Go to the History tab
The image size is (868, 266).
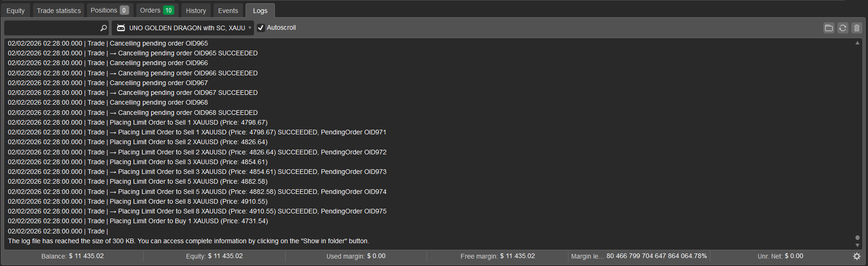[x=196, y=11]
